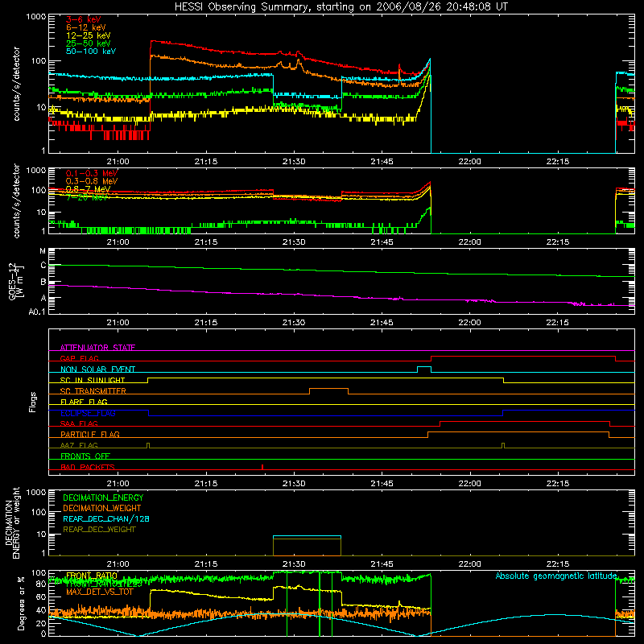This screenshot has height=644, width=644.
Task: Click the 12-25 keV legend label
Action: pyautogui.click(x=88, y=35)
